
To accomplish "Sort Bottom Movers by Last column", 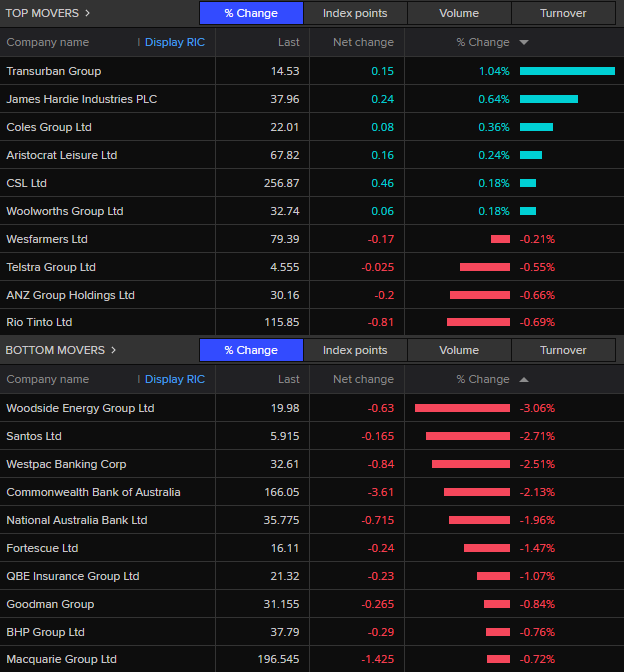I will click(x=288, y=379).
